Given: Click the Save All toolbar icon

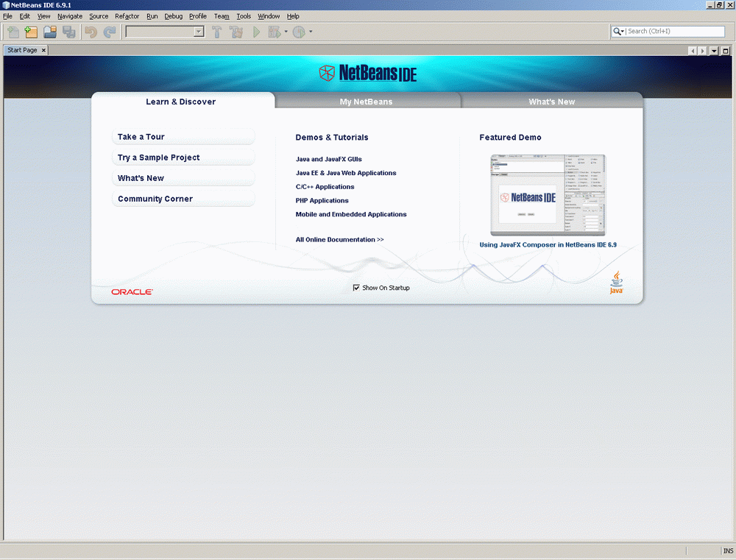Looking at the screenshot, I should (x=69, y=32).
